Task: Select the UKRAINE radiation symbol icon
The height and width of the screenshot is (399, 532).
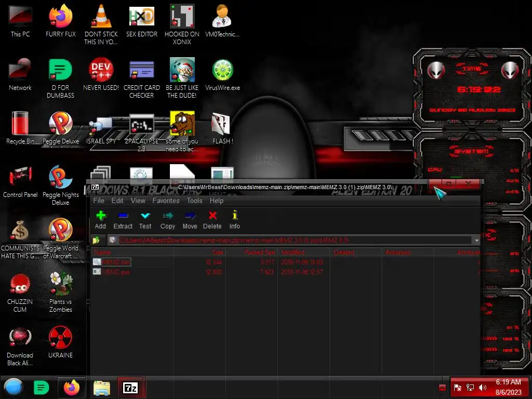Action: (x=61, y=342)
